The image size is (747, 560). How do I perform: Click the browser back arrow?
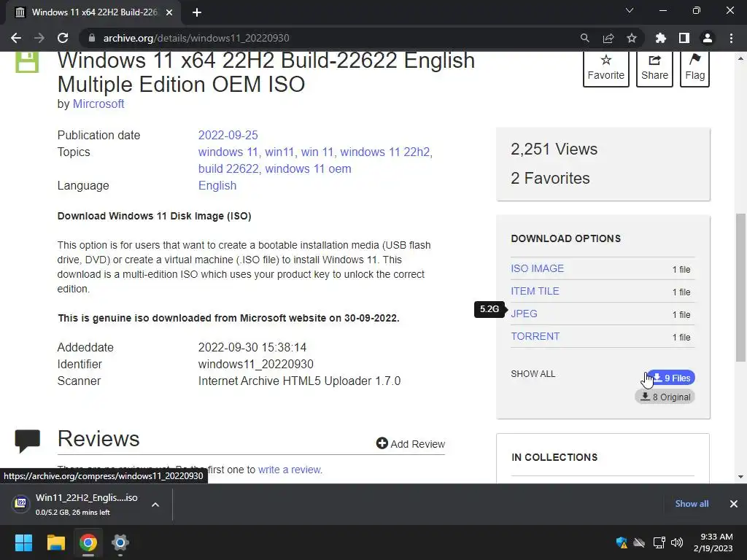pyautogui.click(x=16, y=38)
